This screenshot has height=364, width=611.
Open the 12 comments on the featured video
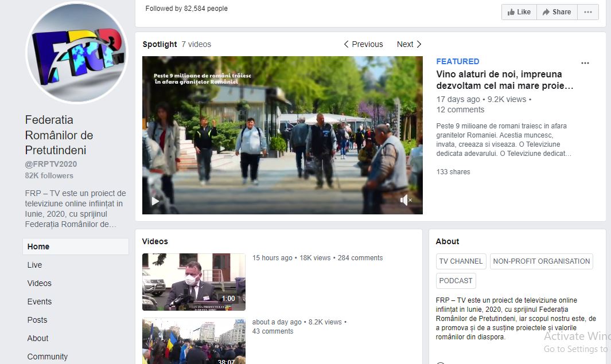point(460,110)
